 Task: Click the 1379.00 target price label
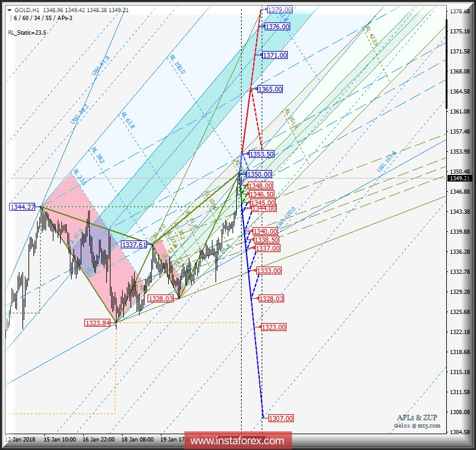pos(279,10)
